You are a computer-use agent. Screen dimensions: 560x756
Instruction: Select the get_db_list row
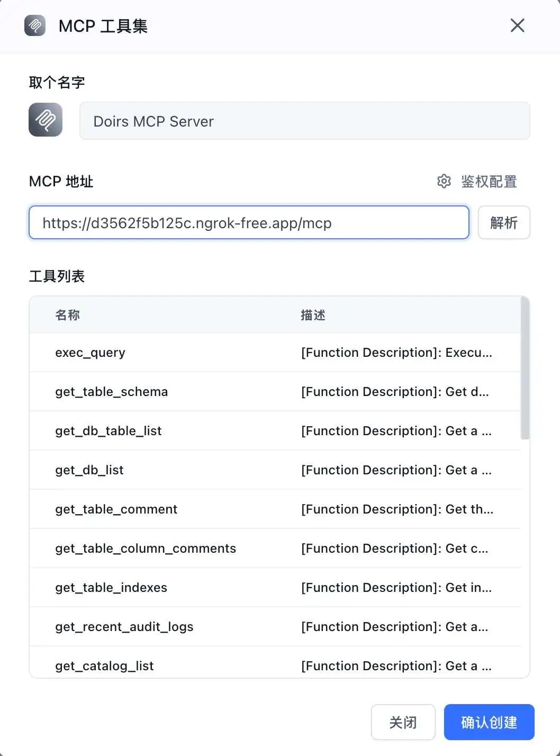point(275,470)
